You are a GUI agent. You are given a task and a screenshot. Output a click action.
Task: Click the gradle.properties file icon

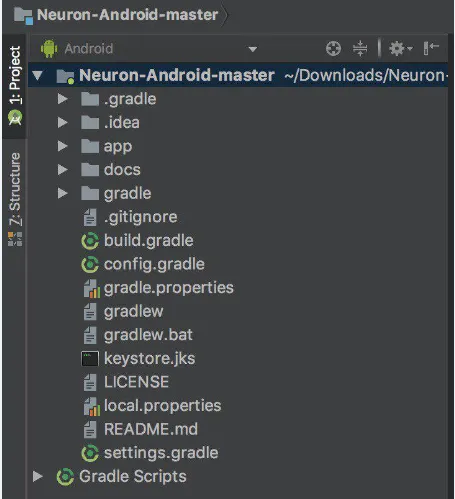point(91,288)
